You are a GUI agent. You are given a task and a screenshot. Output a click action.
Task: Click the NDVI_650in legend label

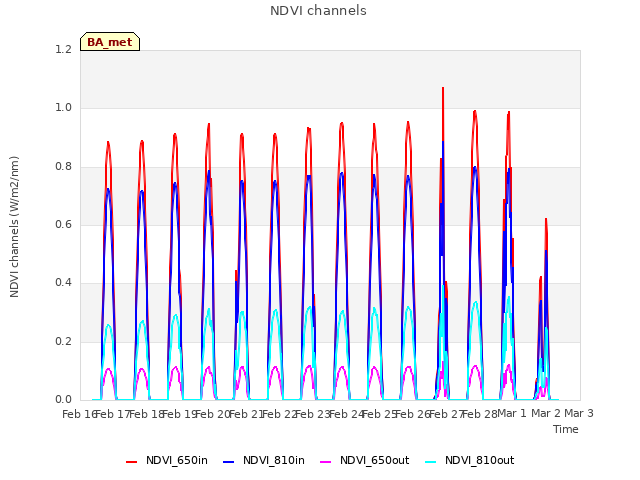point(177,460)
